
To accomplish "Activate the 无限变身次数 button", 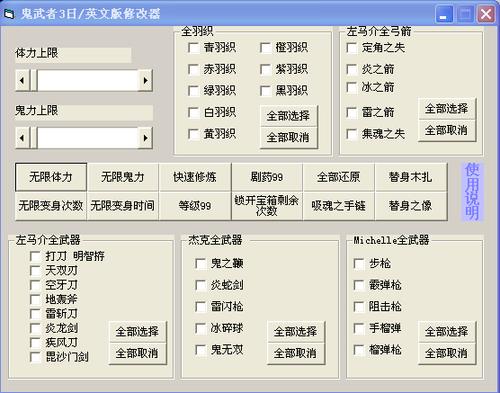I will pos(51,206).
